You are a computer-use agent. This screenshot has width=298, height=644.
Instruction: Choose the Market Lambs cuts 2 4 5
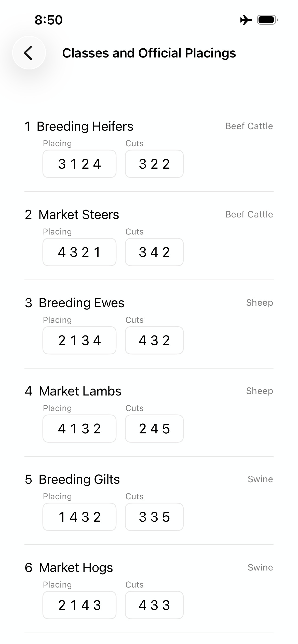pyautogui.click(x=154, y=429)
